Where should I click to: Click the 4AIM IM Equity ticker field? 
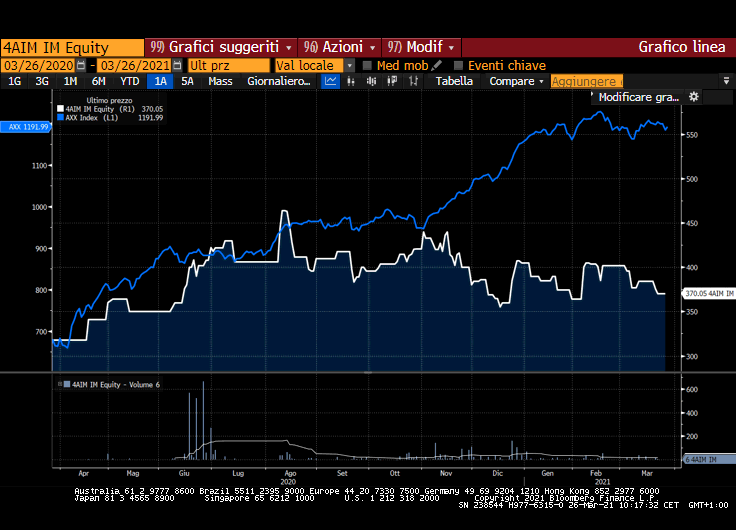tap(72, 47)
